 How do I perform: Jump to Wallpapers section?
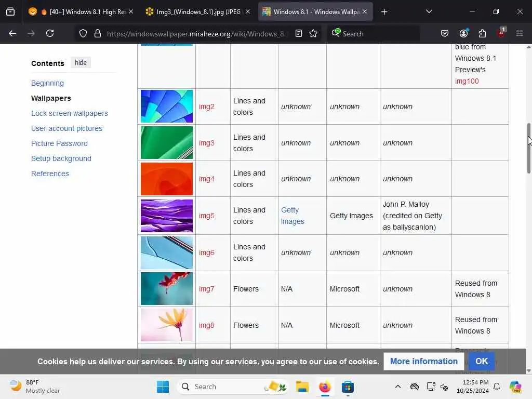tap(51, 98)
